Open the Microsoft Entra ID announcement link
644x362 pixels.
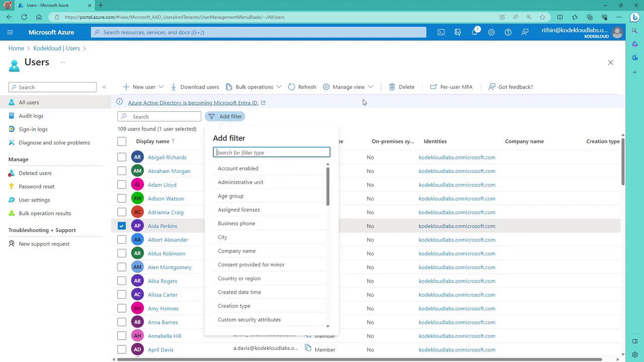(193, 103)
